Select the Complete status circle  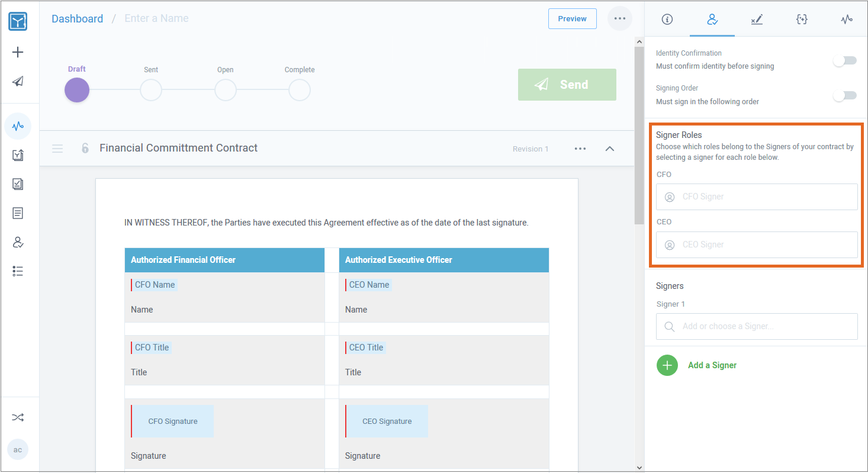(x=300, y=91)
